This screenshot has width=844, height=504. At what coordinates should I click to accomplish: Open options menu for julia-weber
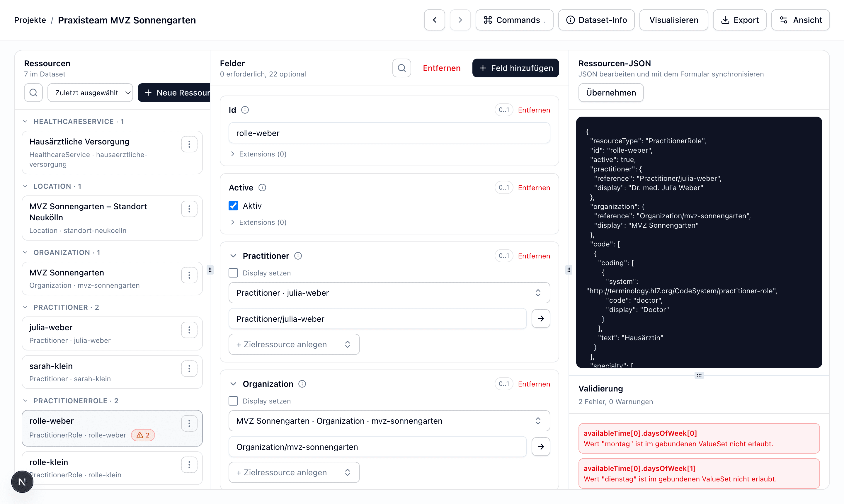coord(189,330)
